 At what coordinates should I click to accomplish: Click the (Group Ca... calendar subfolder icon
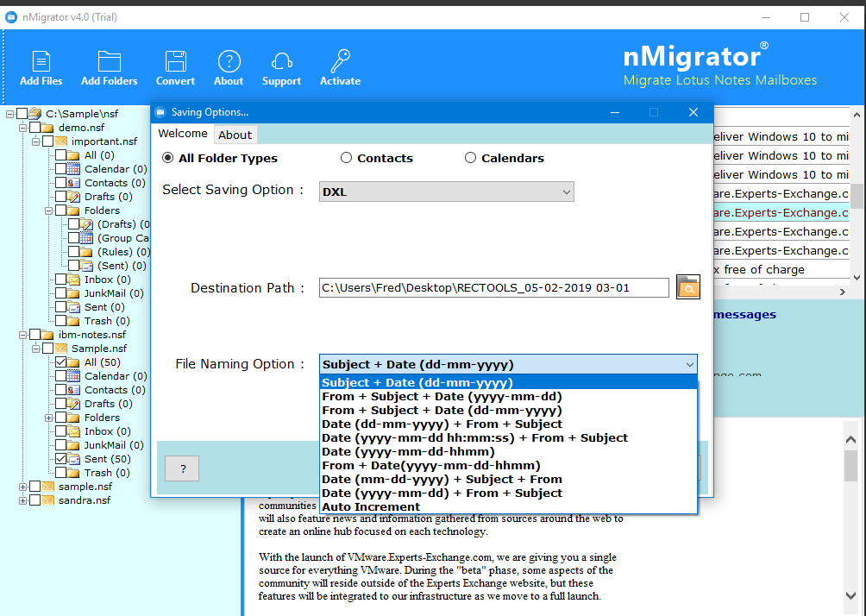pyautogui.click(x=86, y=238)
